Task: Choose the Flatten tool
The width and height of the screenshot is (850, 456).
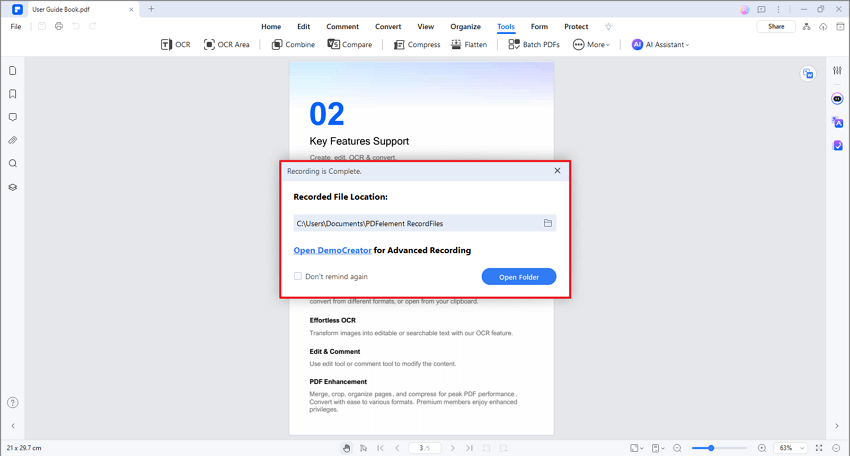Action: pyautogui.click(x=469, y=44)
